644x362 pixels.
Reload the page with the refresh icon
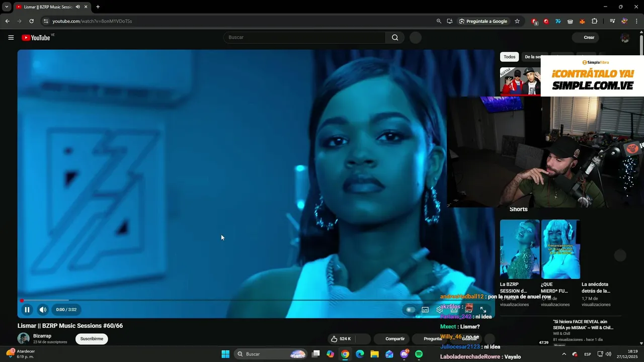tap(31, 21)
